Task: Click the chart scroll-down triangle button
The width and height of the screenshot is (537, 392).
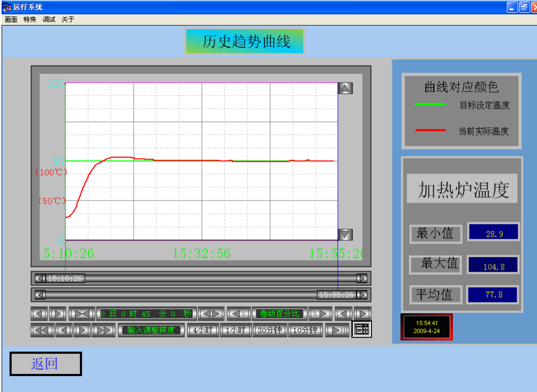Action: tap(345, 235)
